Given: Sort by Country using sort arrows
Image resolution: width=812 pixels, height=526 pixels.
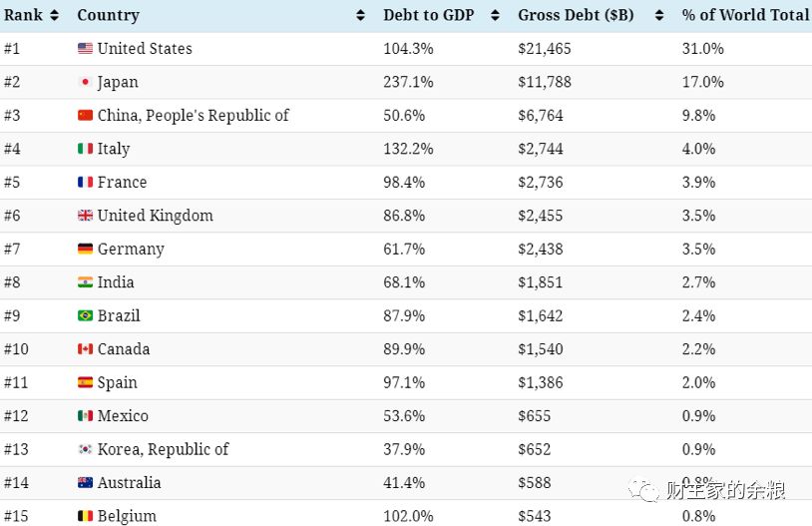Looking at the screenshot, I should coord(360,16).
